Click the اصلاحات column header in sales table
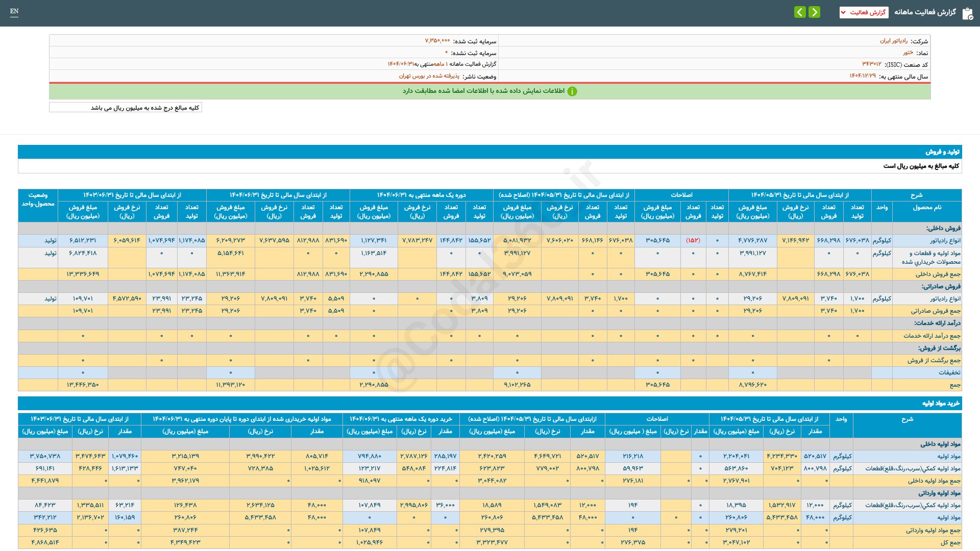The width and height of the screenshot is (980, 551). [x=681, y=195]
